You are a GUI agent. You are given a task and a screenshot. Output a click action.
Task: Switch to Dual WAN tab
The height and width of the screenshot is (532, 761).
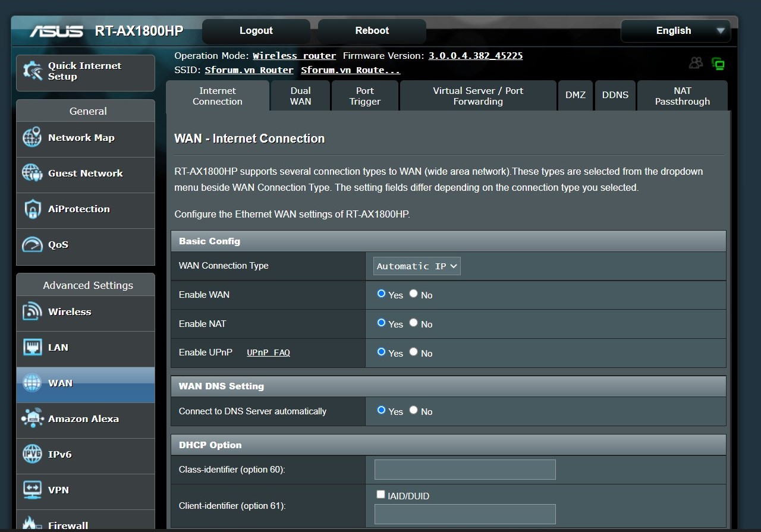pyautogui.click(x=300, y=96)
